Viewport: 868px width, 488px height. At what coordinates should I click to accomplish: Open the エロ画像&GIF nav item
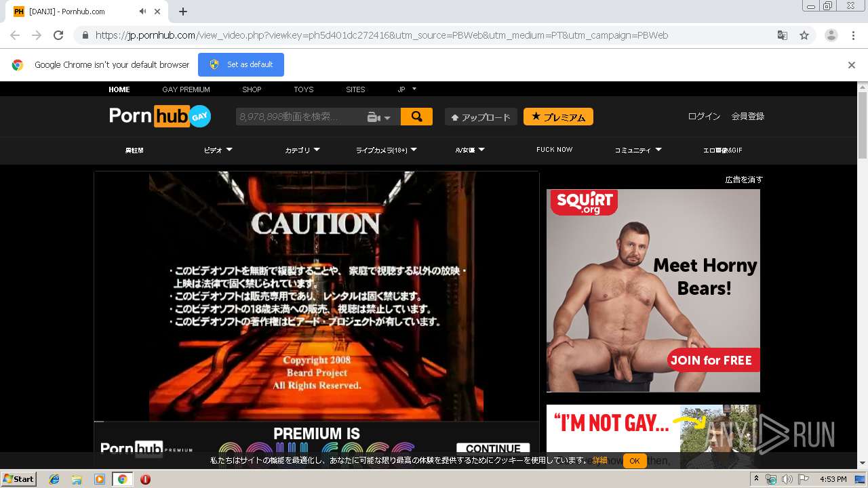pyautogui.click(x=722, y=150)
